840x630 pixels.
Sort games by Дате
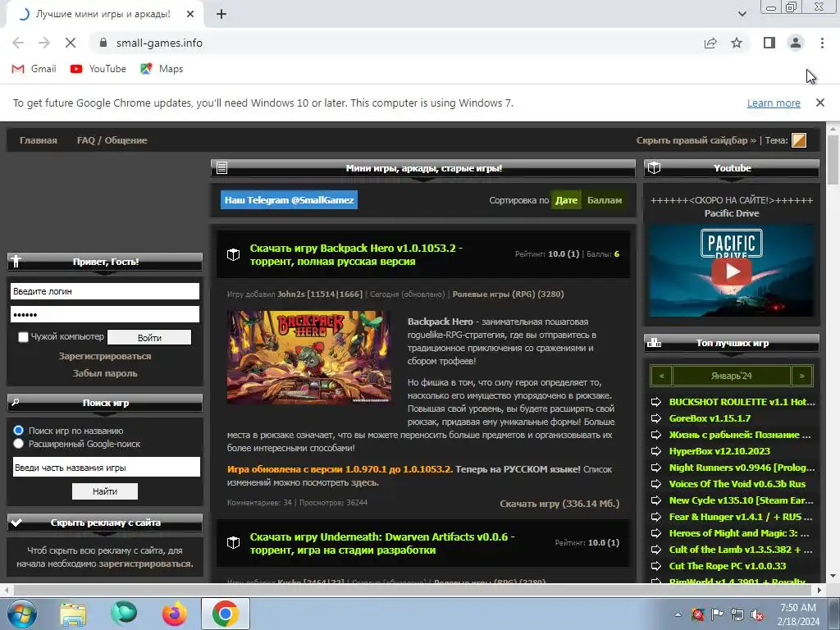(566, 200)
